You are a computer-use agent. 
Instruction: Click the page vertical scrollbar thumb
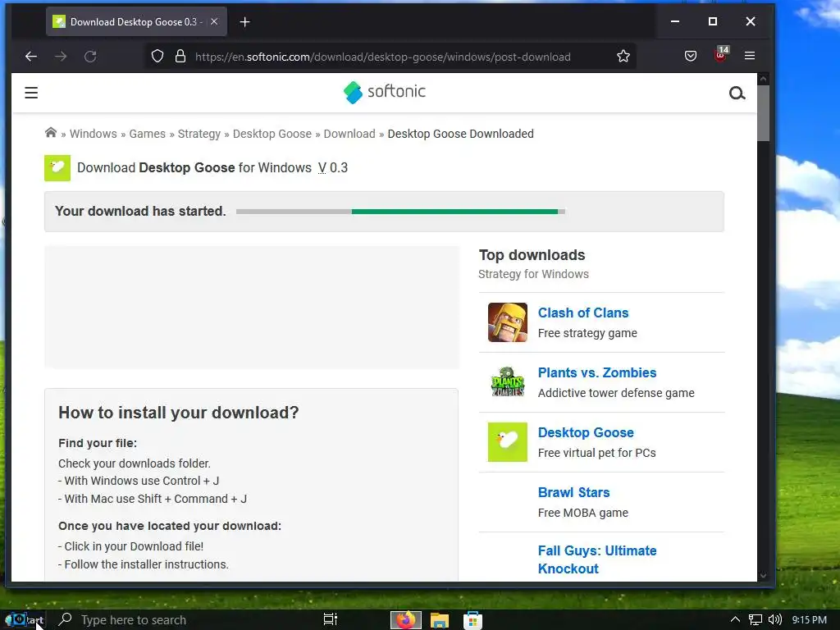(x=764, y=113)
